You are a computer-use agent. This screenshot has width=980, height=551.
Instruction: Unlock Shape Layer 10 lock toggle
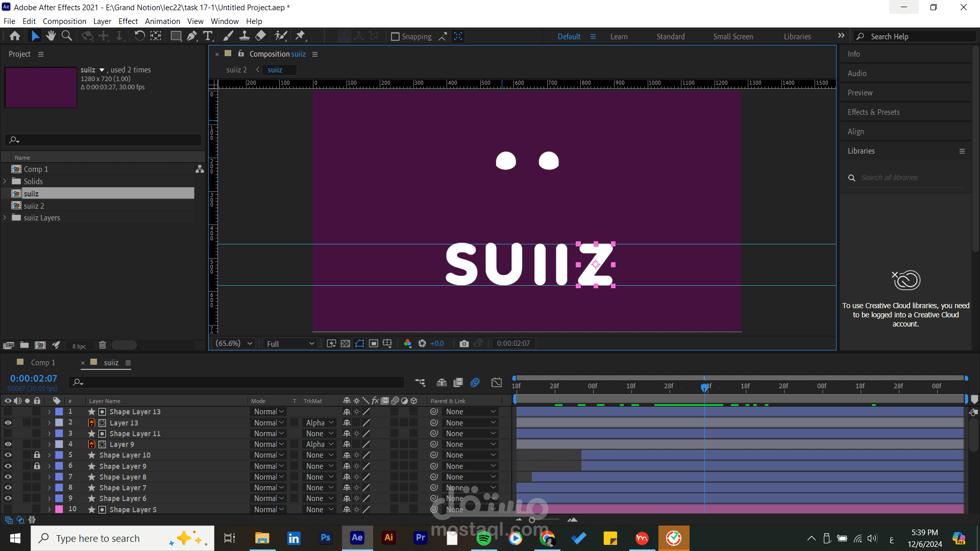point(37,455)
